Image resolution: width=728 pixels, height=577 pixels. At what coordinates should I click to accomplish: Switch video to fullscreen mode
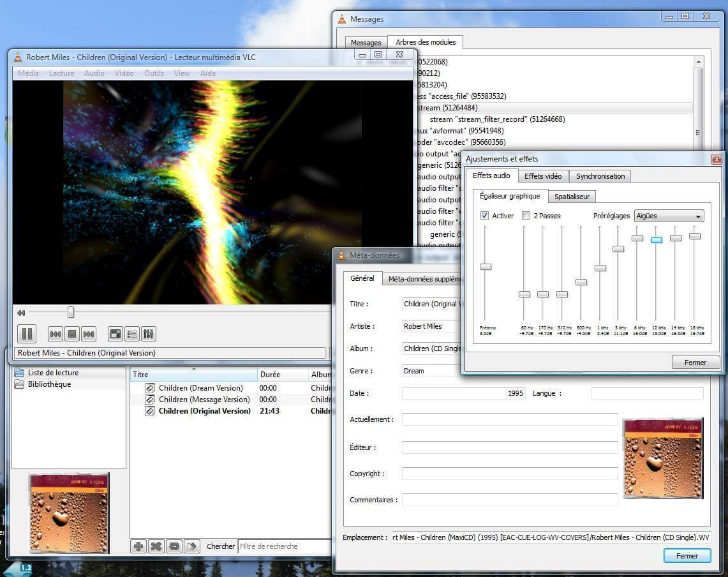click(115, 333)
